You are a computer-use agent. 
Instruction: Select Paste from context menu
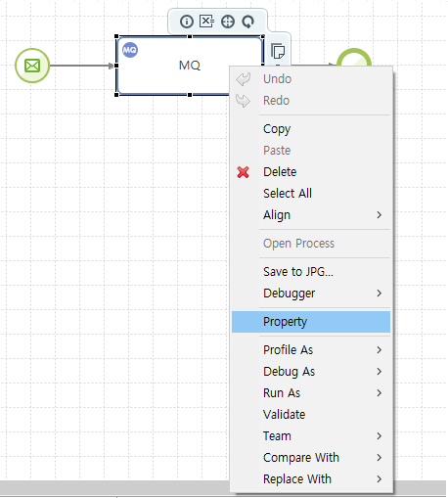click(311, 151)
